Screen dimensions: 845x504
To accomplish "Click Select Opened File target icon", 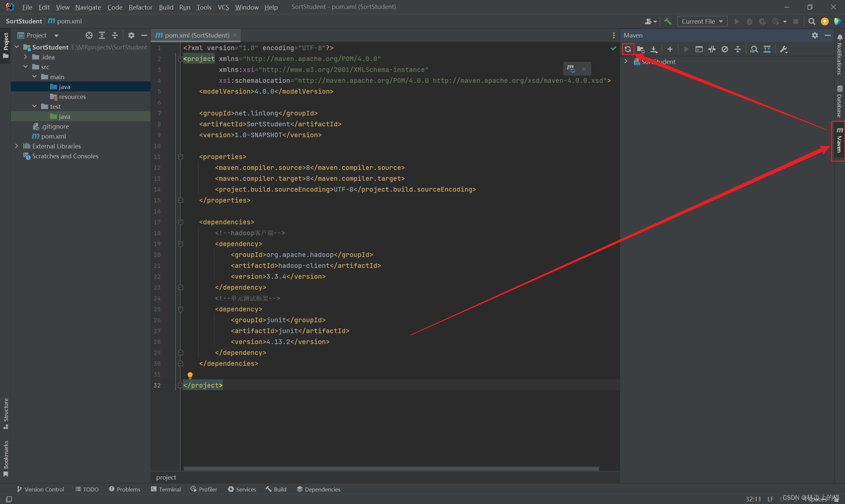I will (x=89, y=35).
